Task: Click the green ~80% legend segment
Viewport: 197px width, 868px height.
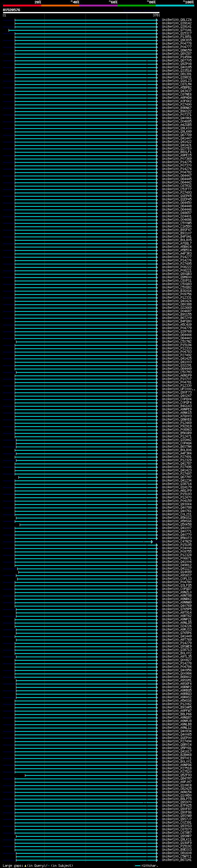Action: 137,6
